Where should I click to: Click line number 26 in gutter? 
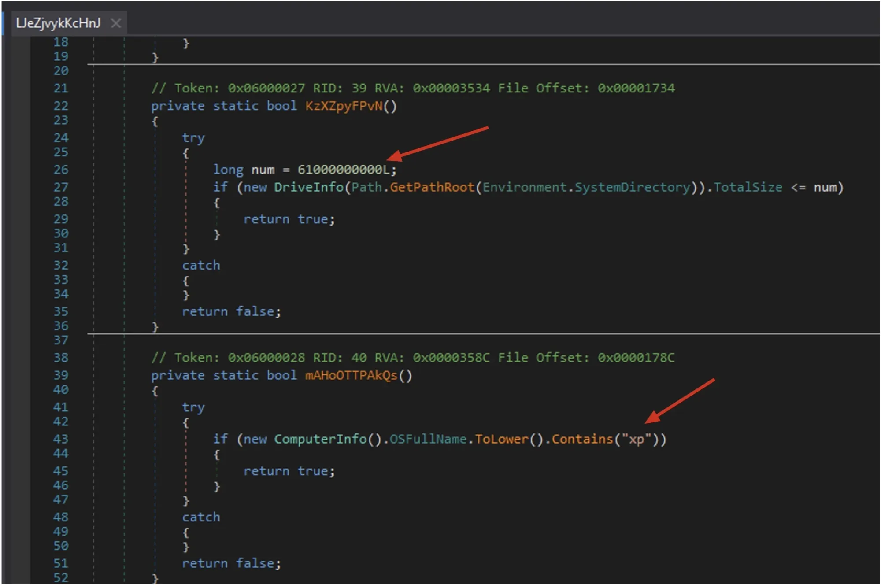coord(61,170)
